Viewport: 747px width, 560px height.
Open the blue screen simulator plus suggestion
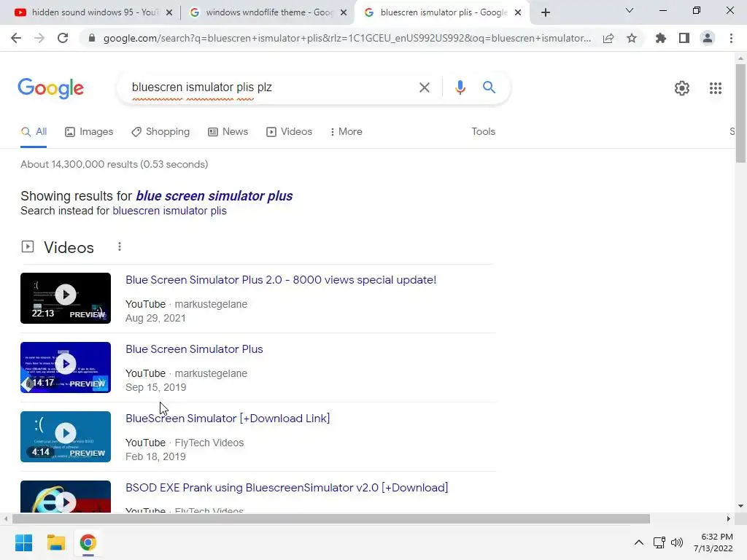pyautogui.click(x=214, y=196)
